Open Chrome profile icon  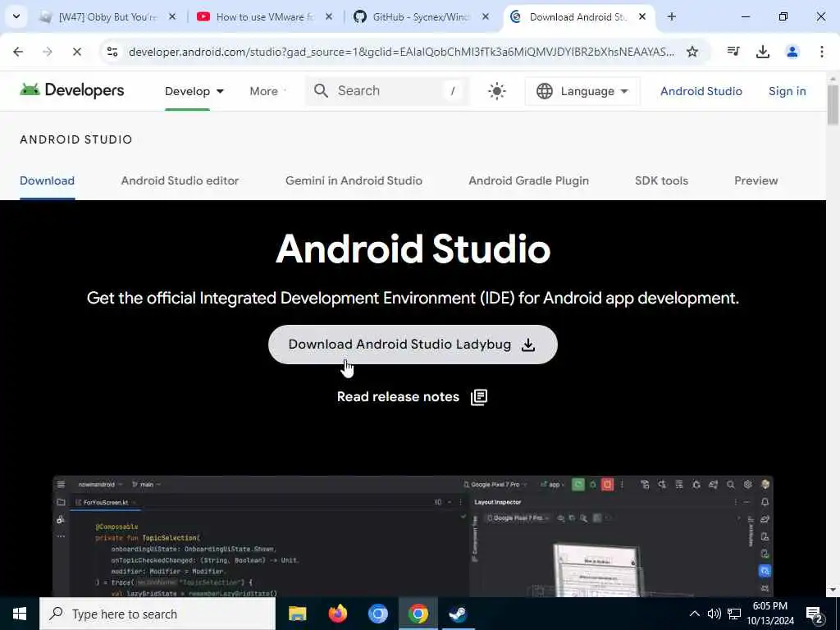[792, 52]
